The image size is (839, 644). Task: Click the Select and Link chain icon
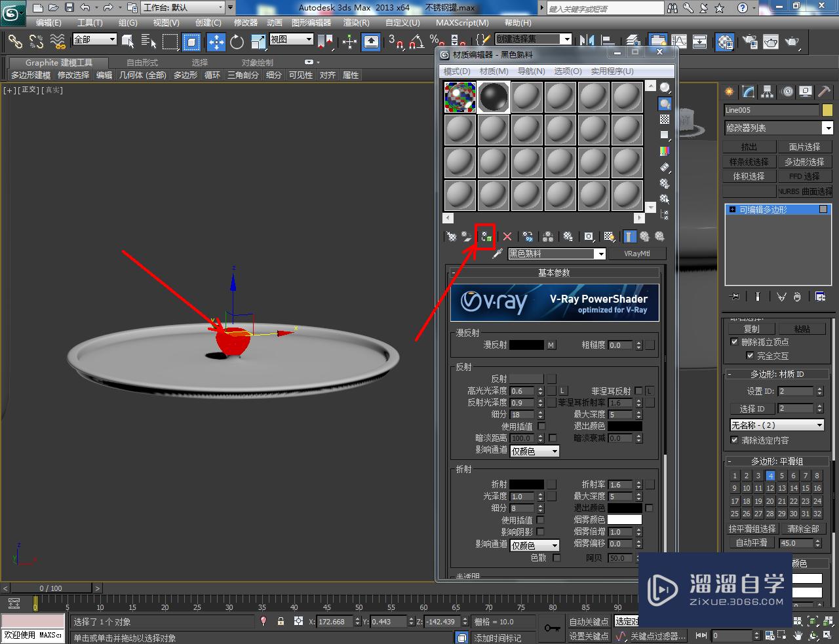tap(15, 41)
